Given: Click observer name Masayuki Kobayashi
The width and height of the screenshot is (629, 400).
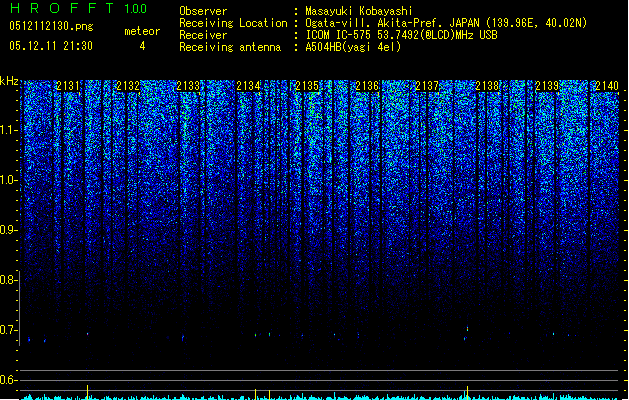Looking at the screenshot, I should point(359,11).
